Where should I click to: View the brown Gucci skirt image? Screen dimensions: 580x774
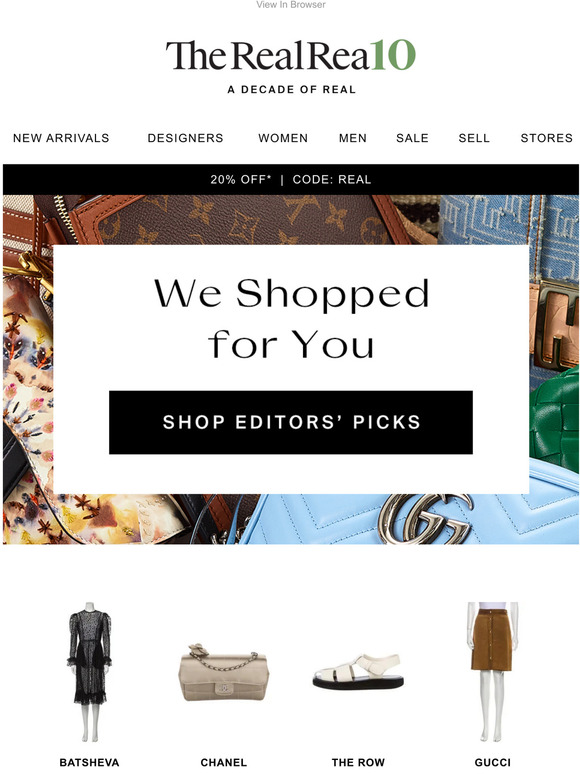point(492,671)
